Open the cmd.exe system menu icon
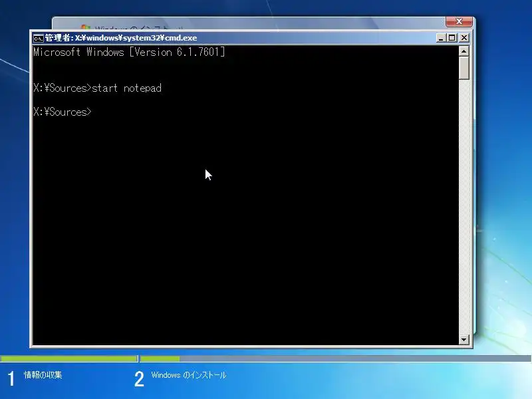 (39, 38)
